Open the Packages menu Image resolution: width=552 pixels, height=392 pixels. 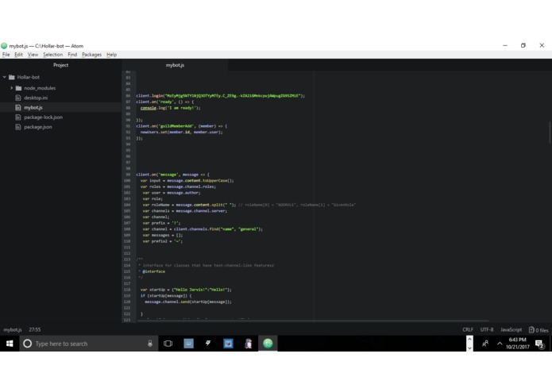[91, 55]
